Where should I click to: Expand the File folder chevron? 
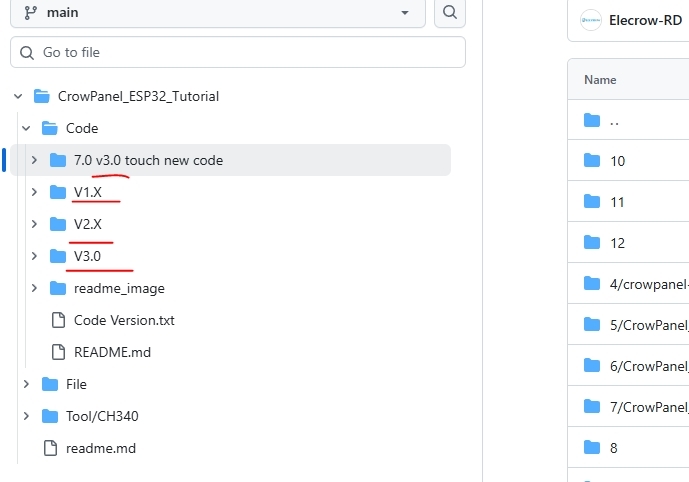coord(26,384)
